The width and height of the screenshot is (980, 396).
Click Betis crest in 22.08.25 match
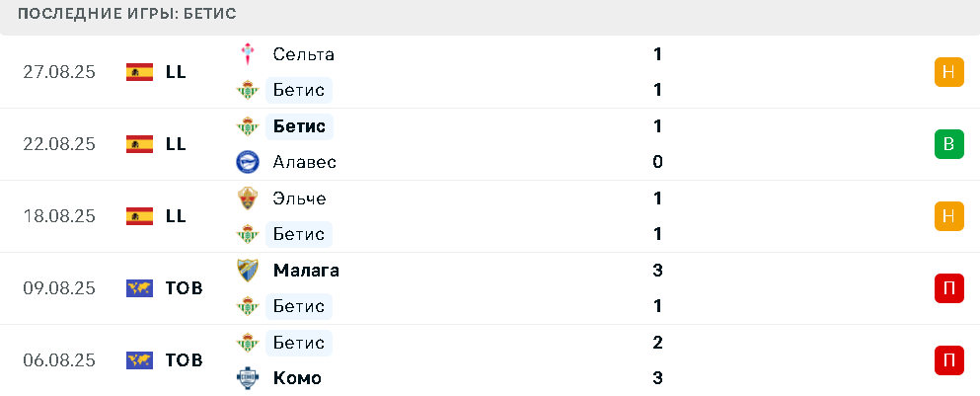(x=248, y=126)
